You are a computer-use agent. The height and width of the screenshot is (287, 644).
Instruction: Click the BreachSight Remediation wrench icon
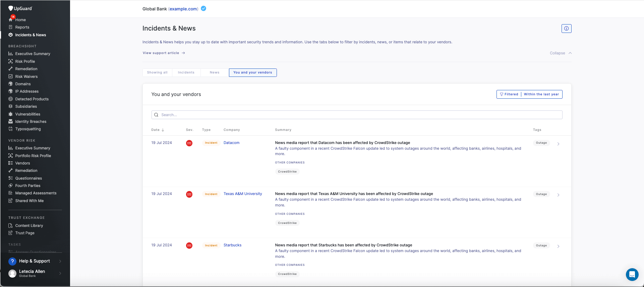tap(11, 69)
